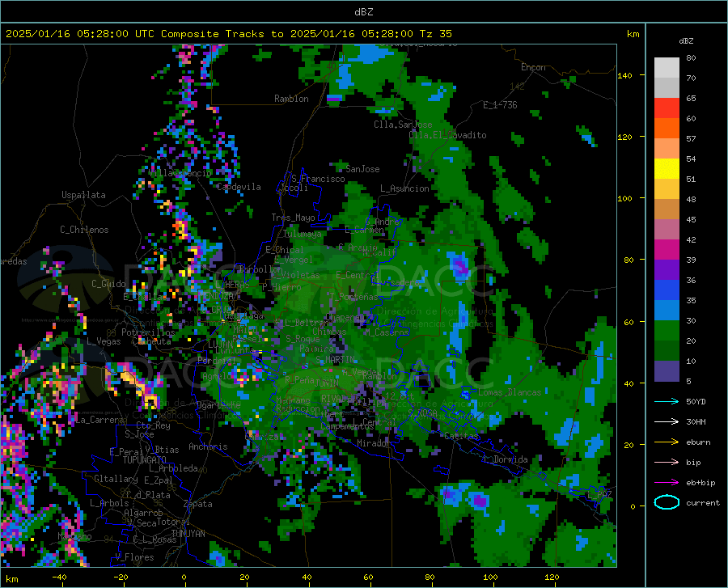The image size is (728, 588).
Task: Click the white 30HM arrow legend icon
Action: pos(667,422)
